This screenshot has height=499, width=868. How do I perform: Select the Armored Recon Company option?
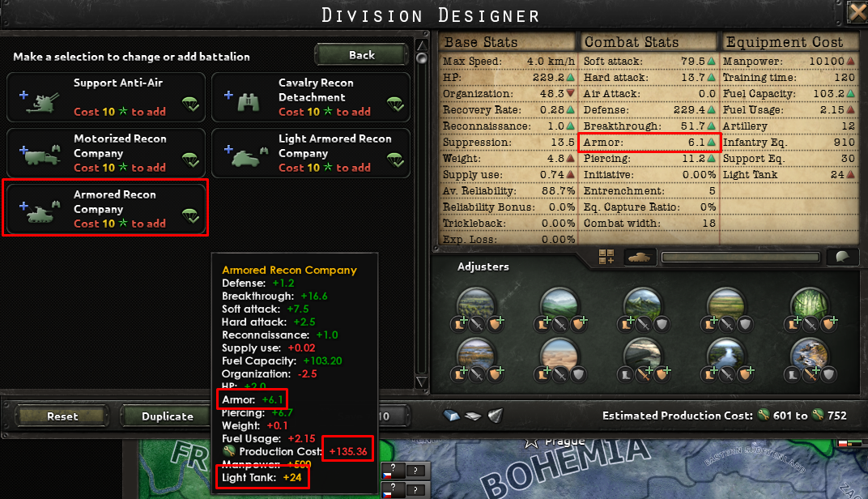click(x=106, y=208)
